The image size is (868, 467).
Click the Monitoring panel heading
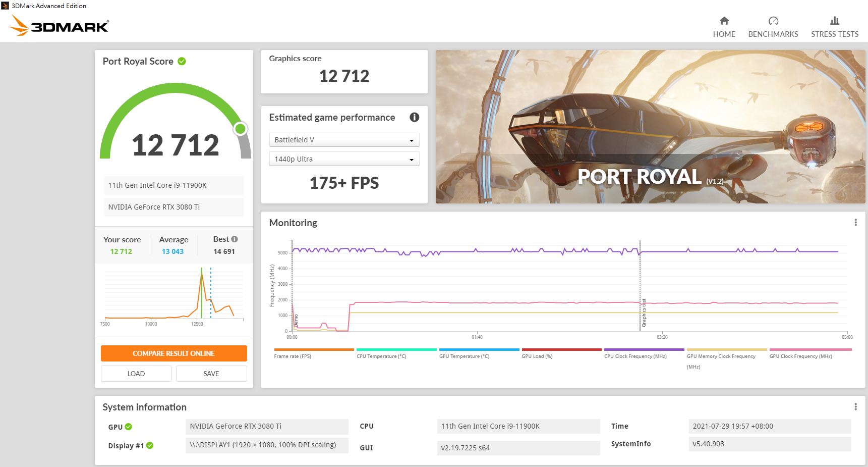point(293,223)
